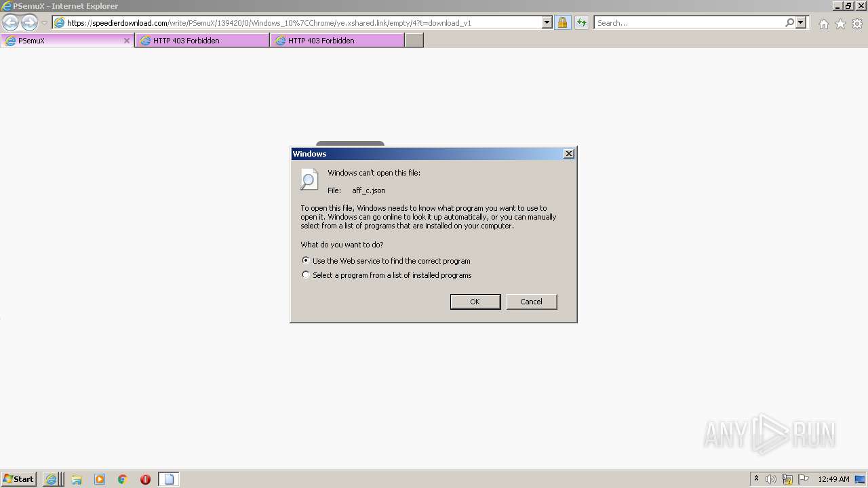
Task: Switch to second HTTP 403 Forbidden tab
Action: point(337,41)
